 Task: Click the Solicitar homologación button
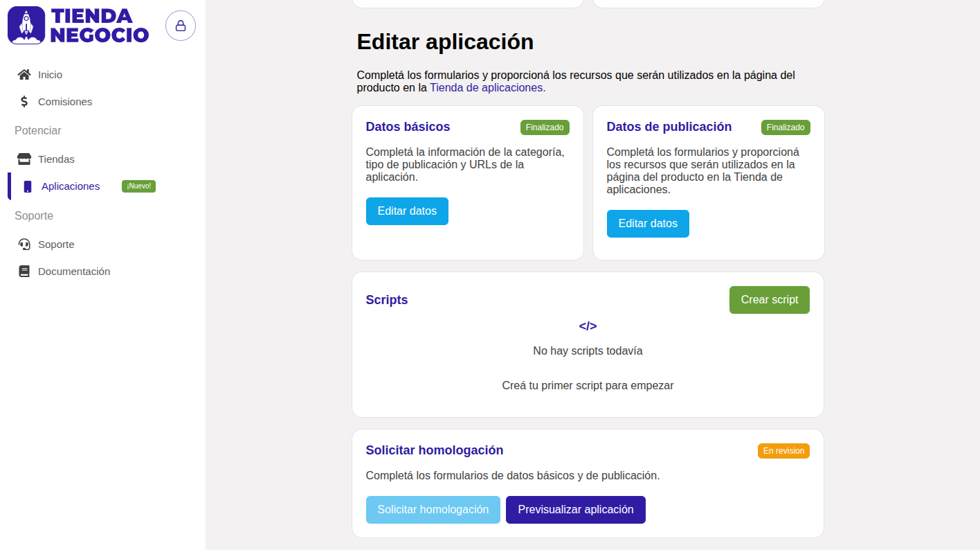point(433,510)
